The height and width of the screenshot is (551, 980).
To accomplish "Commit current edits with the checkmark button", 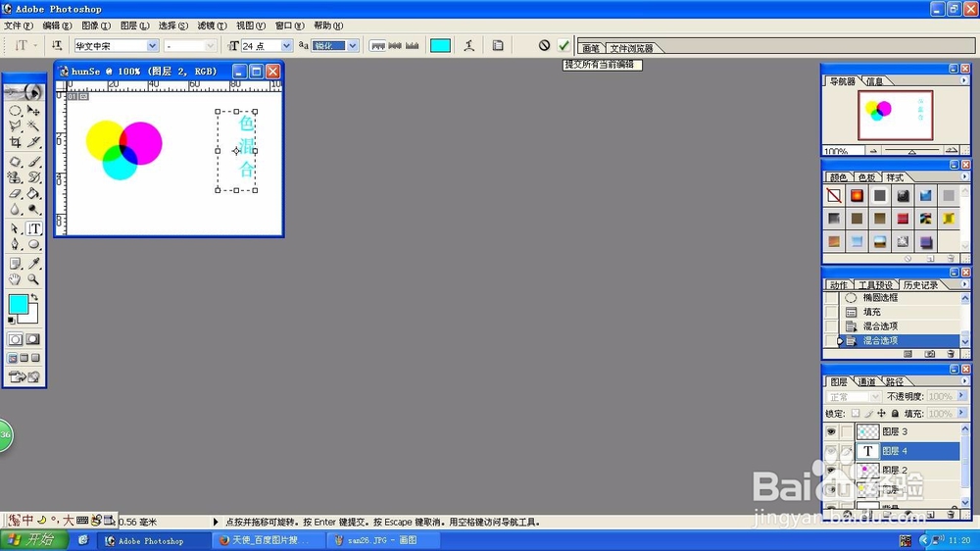I will click(x=563, y=45).
